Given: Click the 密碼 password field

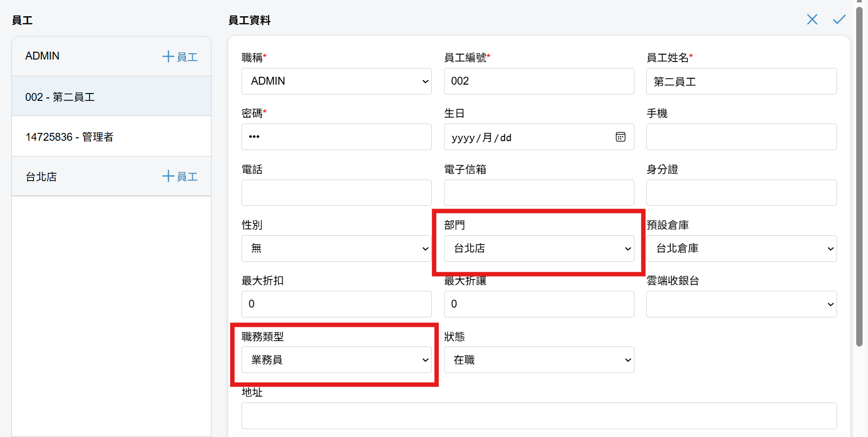Looking at the screenshot, I should [x=336, y=137].
